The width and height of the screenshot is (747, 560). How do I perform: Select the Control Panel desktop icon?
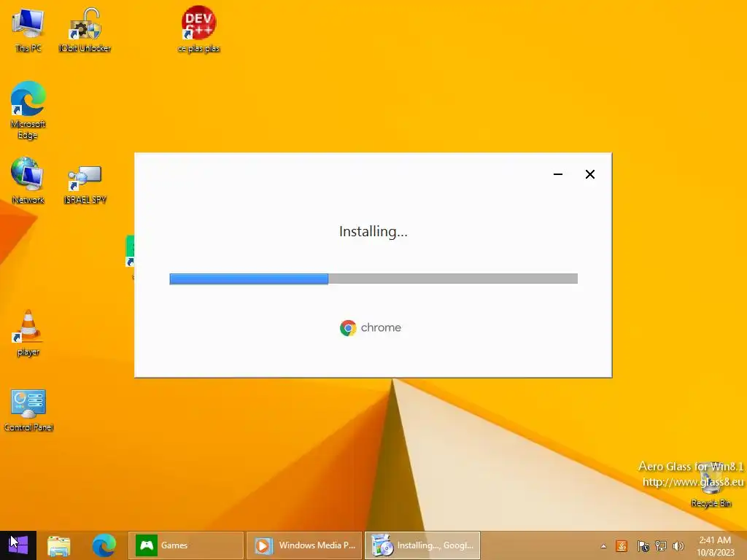[x=28, y=410]
